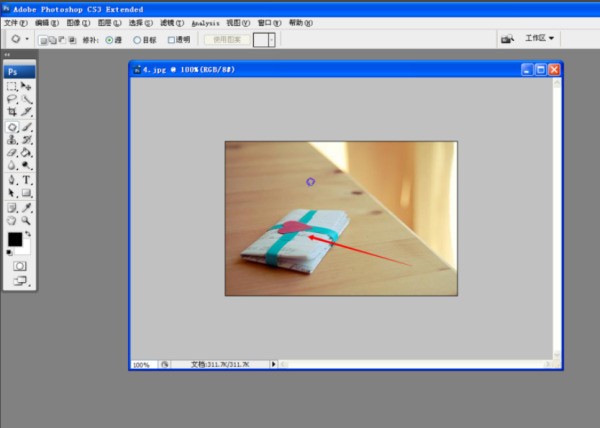Open the 滤镜 (Filter) menu
The image size is (600, 428).
pos(172,23)
